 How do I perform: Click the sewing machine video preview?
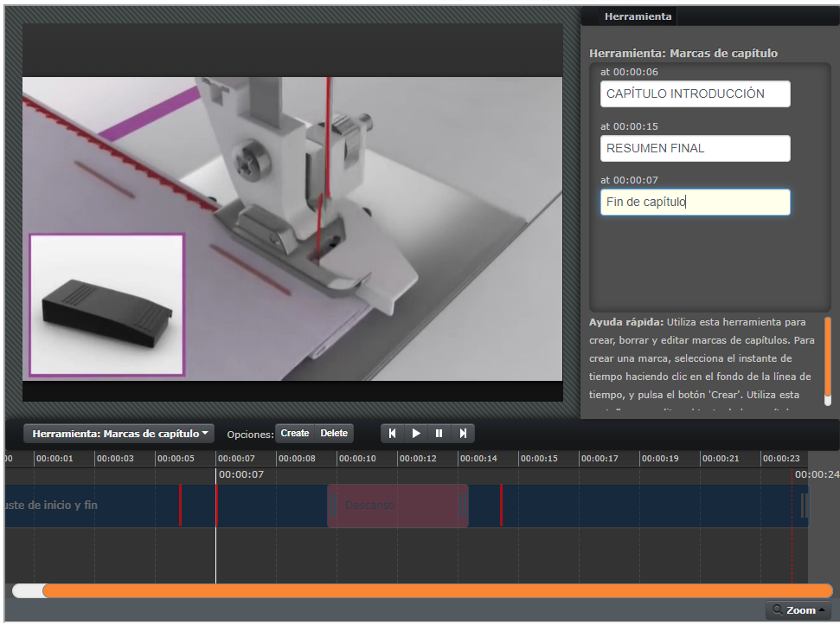pos(292,229)
